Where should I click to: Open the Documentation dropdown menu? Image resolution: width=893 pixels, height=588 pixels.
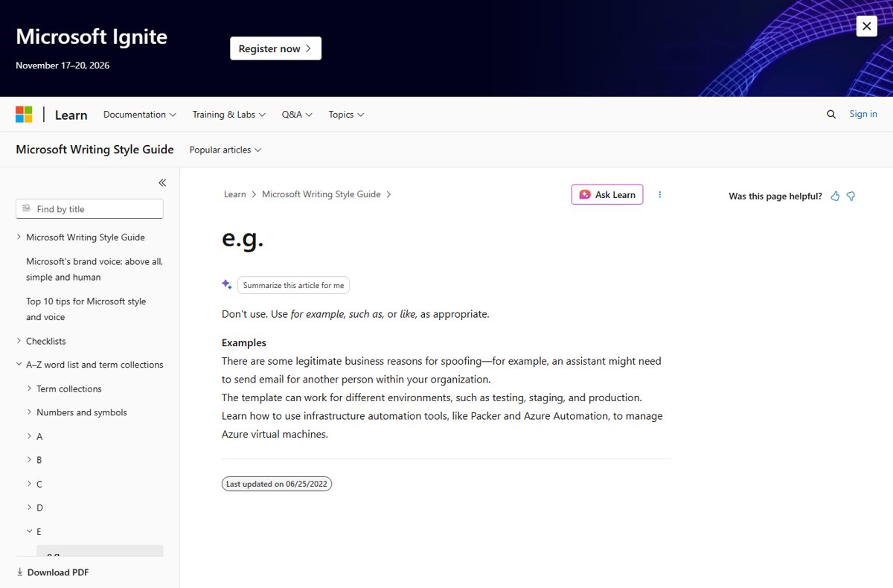pyautogui.click(x=140, y=115)
